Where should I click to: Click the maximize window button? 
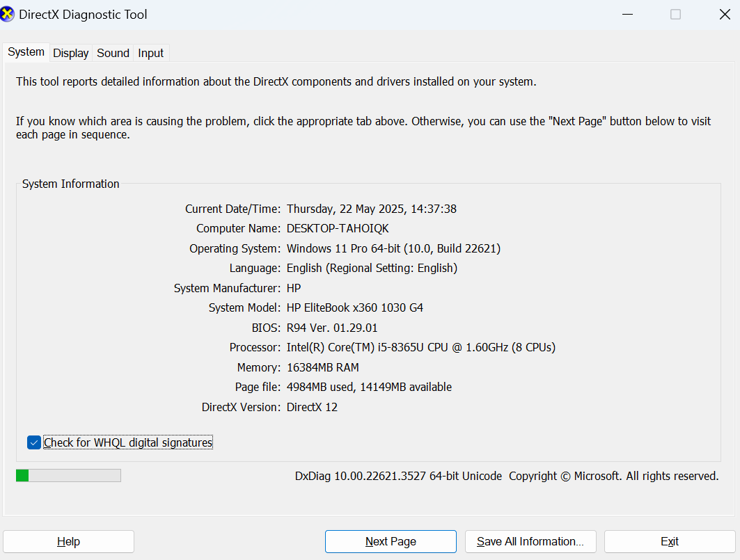click(x=675, y=15)
